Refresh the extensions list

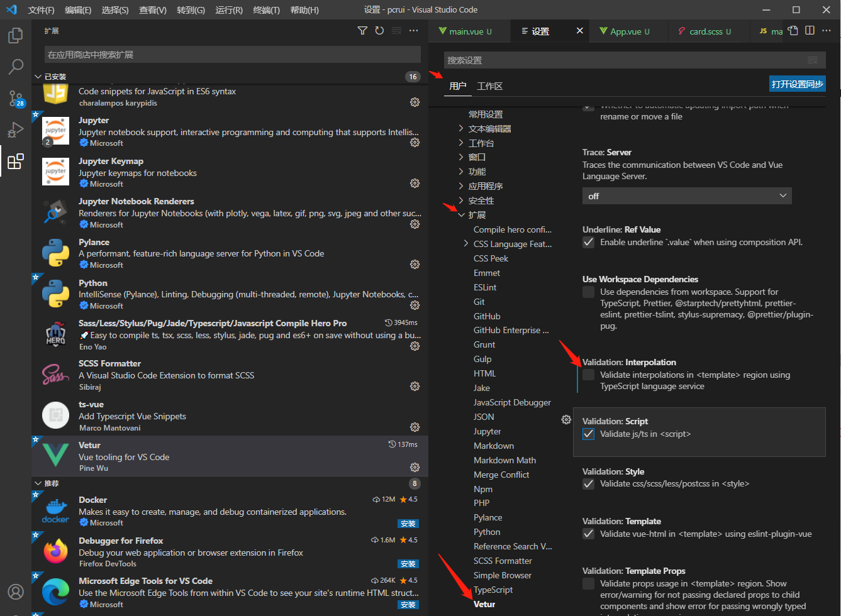pyautogui.click(x=379, y=31)
